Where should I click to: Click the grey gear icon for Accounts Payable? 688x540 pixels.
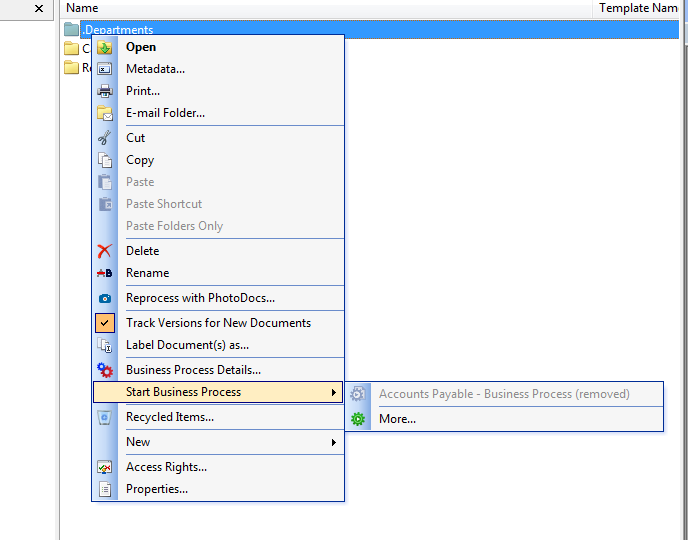tap(358, 394)
